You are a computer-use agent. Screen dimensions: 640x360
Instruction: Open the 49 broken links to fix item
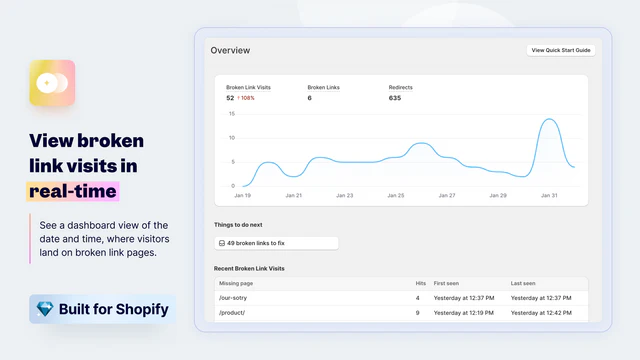[276, 243]
